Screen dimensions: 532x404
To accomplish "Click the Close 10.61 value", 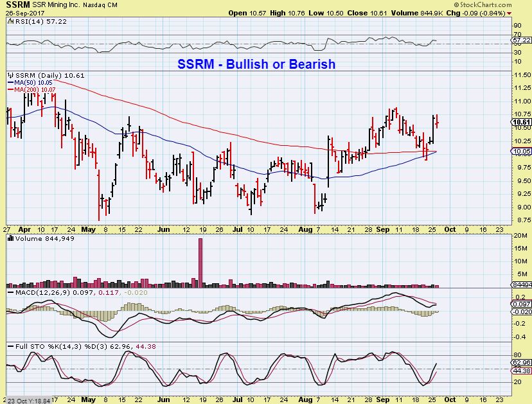I will pyautogui.click(x=367, y=13).
